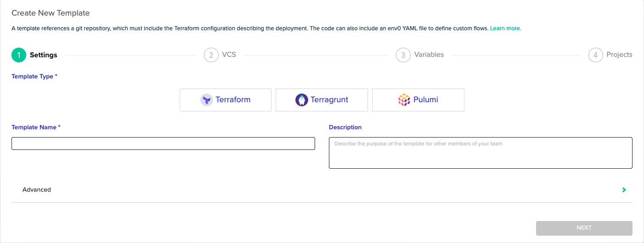The width and height of the screenshot is (644, 243).
Task: Go to the Variables step label
Action: click(429, 55)
